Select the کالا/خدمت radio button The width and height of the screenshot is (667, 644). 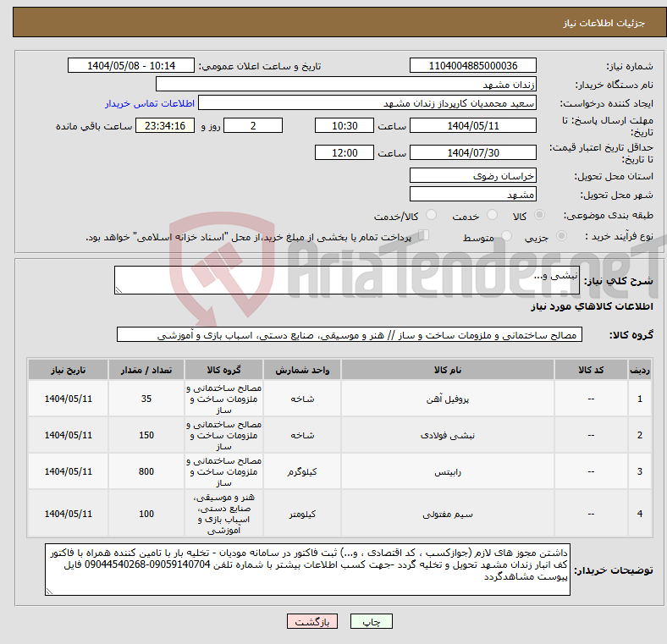pyautogui.click(x=431, y=215)
